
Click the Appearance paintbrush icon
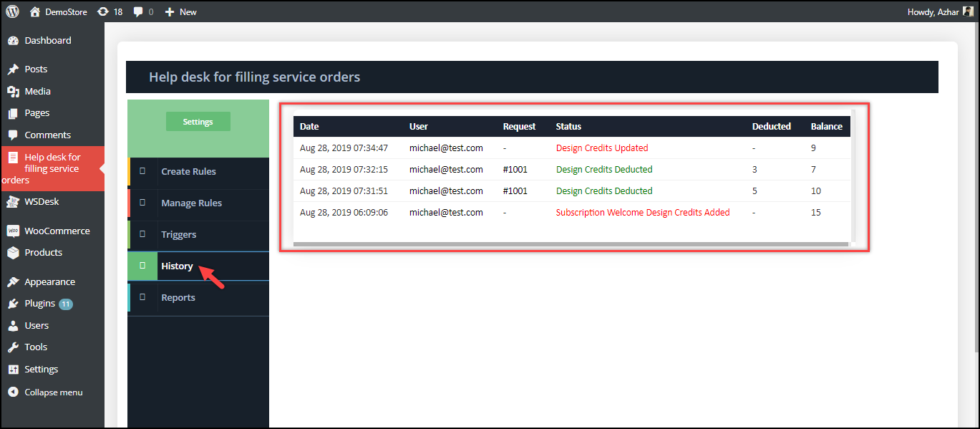tap(13, 282)
